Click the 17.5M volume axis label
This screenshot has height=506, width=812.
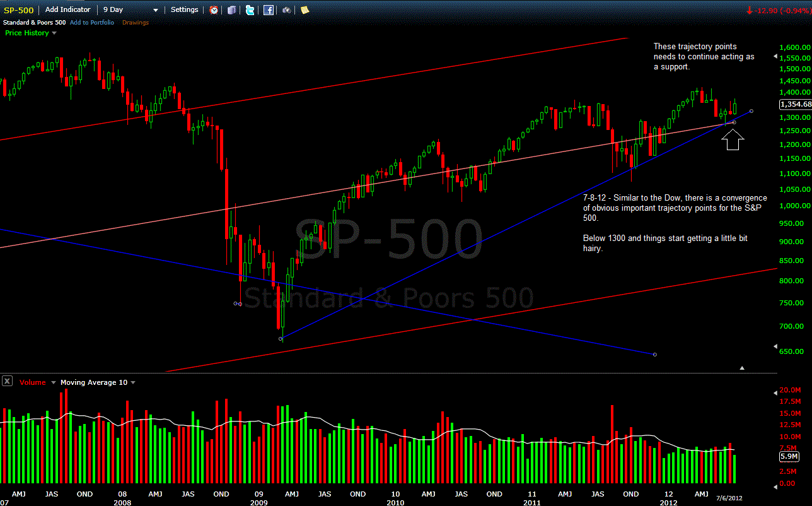coord(790,401)
